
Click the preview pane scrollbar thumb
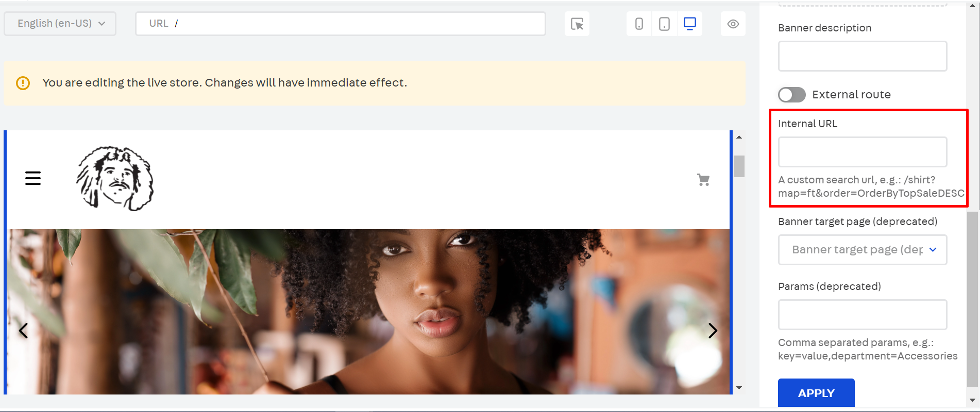click(x=739, y=166)
